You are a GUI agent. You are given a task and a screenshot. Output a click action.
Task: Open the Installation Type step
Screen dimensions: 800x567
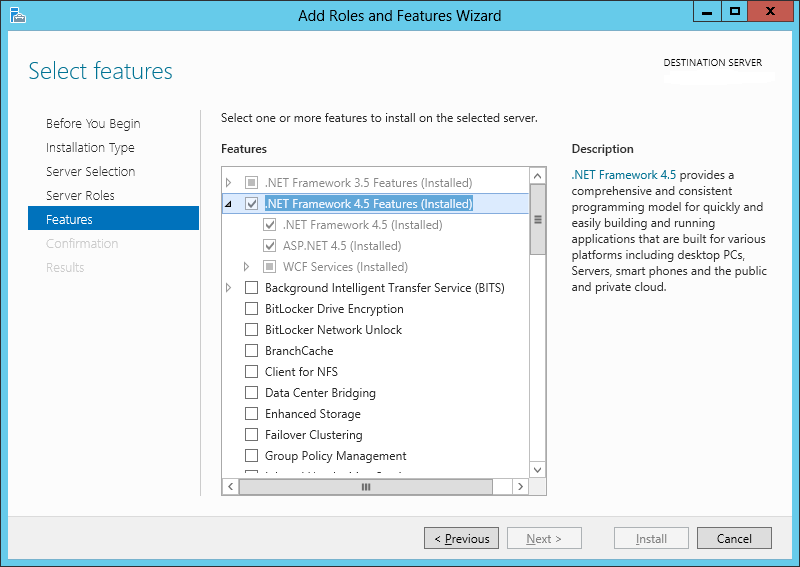pos(90,147)
